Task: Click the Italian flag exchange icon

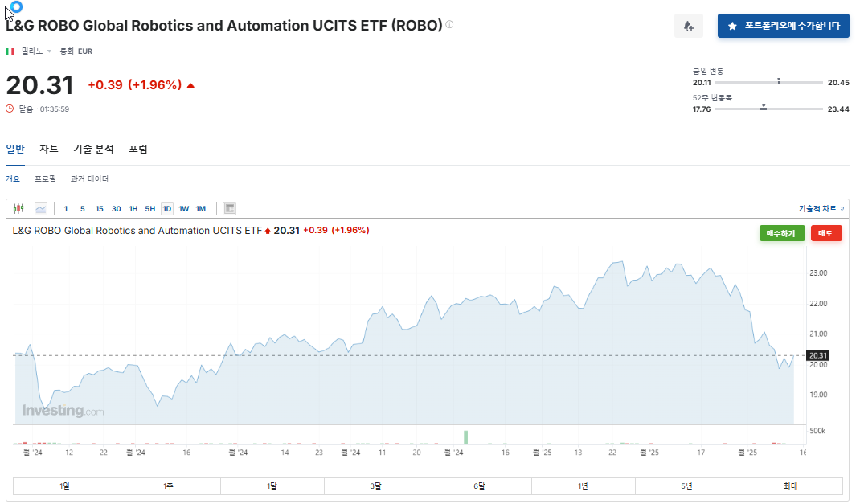Action: tap(10, 51)
